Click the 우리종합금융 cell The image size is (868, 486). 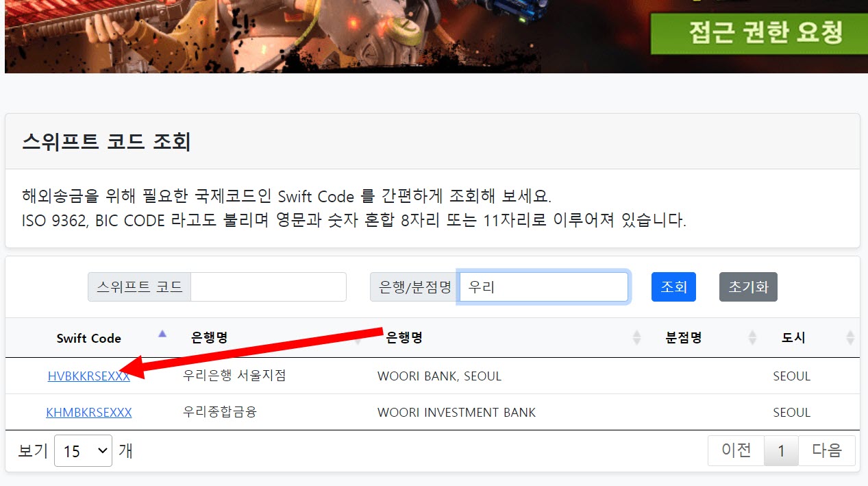pos(220,412)
